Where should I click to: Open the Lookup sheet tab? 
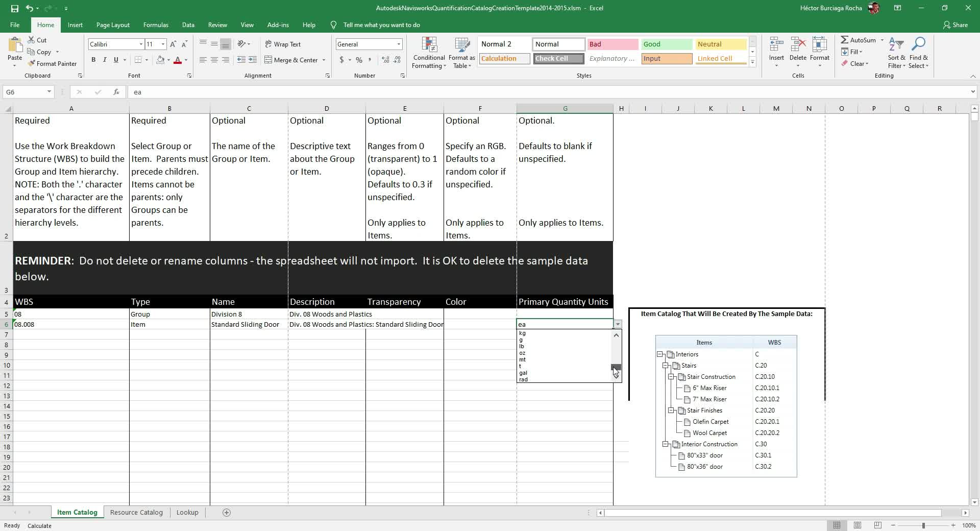tap(187, 512)
